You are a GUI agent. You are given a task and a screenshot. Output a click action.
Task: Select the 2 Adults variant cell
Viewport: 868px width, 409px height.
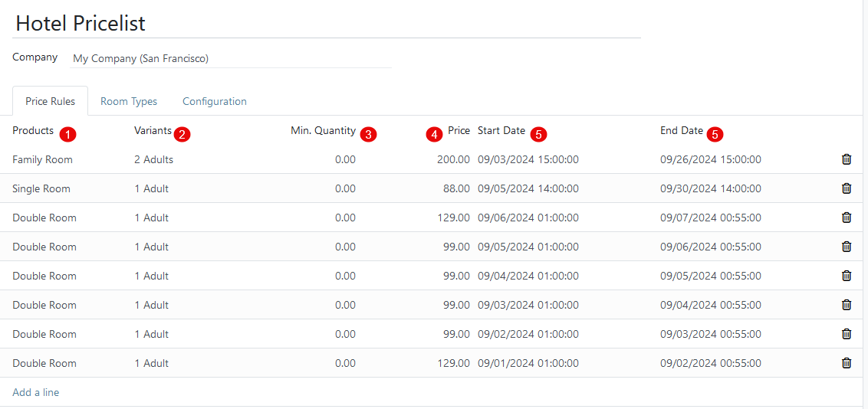tap(154, 159)
